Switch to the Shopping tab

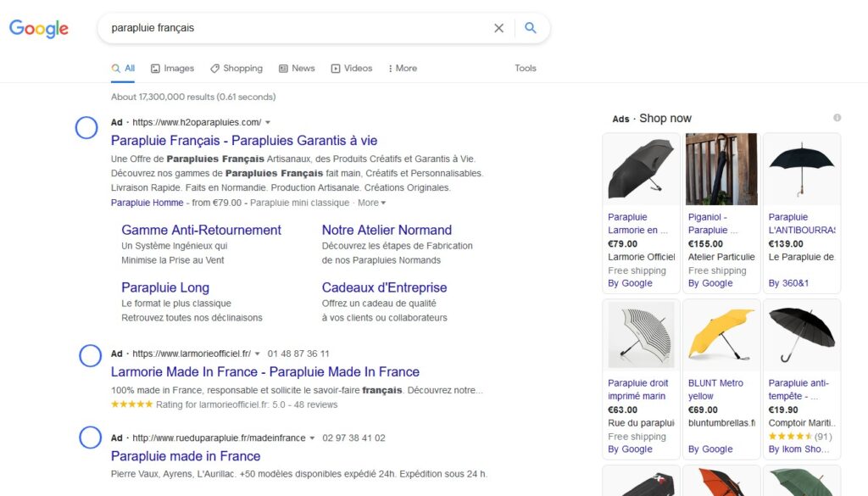pyautogui.click(x=236, y=68)
